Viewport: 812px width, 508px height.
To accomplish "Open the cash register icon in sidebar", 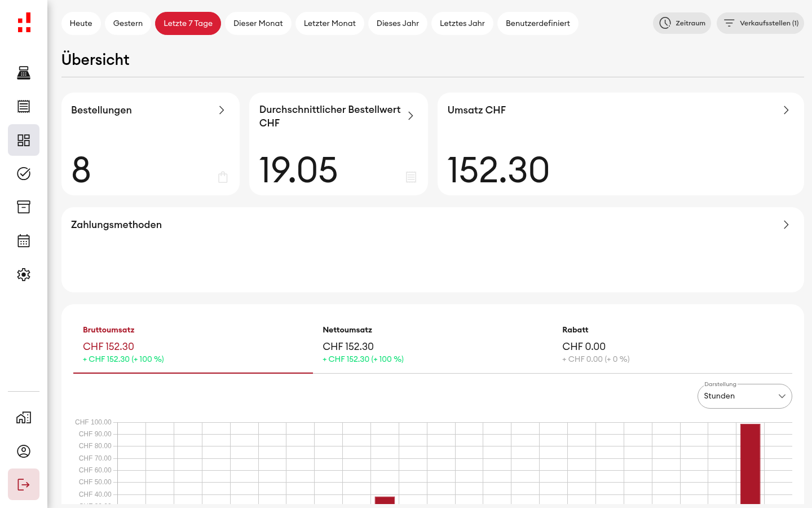I will (24, 73).
